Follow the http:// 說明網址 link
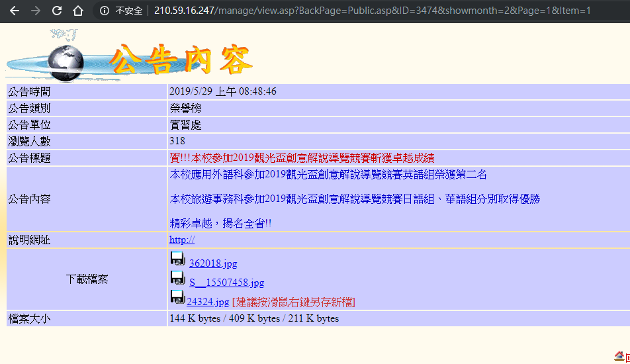 click(182, 240)
